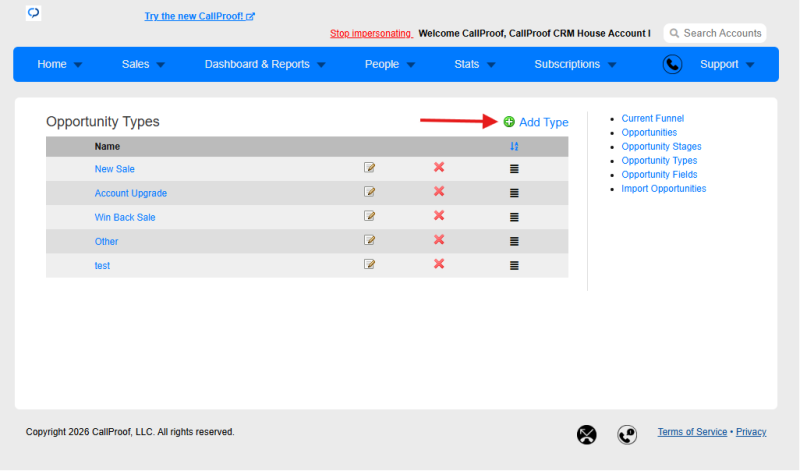Click the reorder handle for Other
Image resolution: width=800 pixels, height=471 pixels.
tap(514, 241)
